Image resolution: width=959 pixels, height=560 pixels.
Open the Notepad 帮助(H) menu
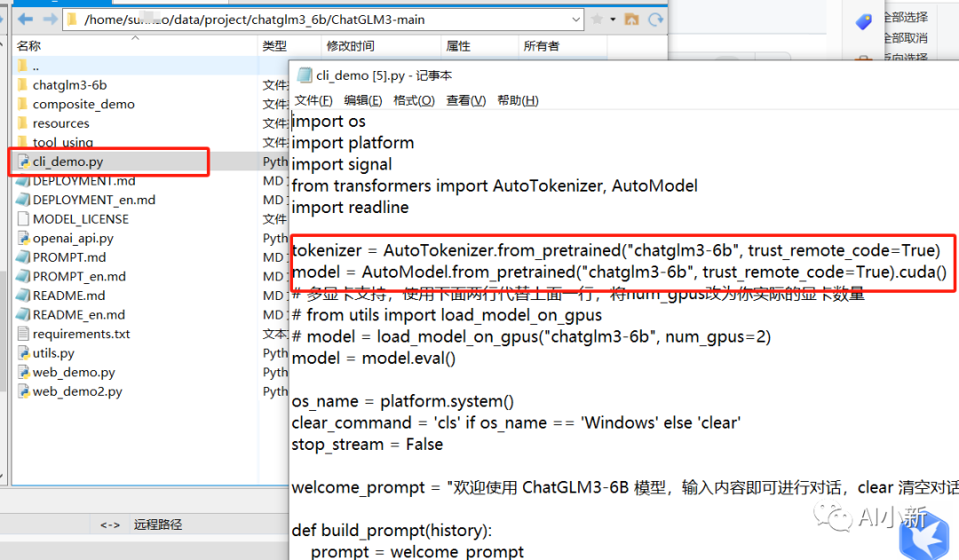(x=518, y=100)
